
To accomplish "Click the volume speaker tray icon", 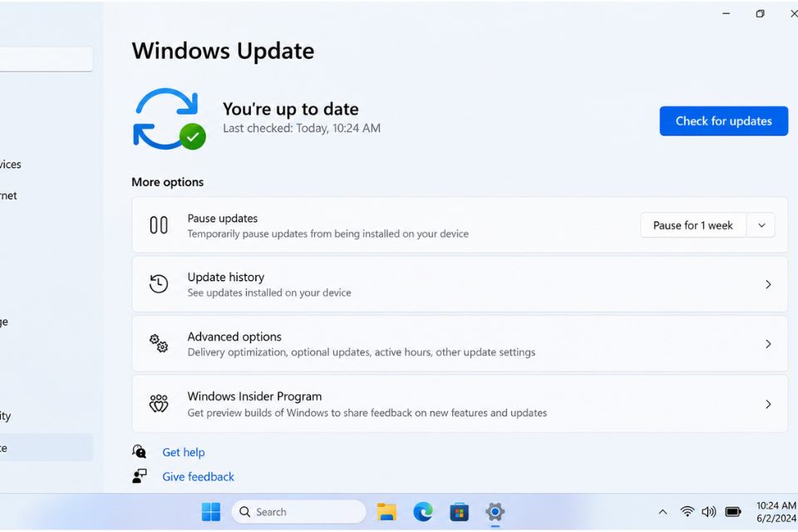I will [708, 512].
